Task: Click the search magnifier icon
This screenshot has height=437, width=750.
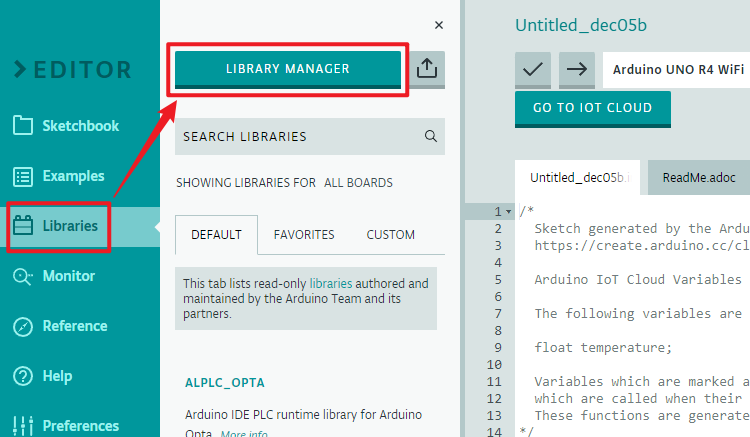Action: pyautogui.click(x=430, y=136)
